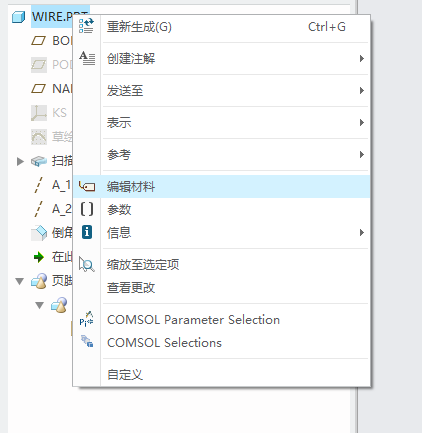Choose 查看更改 from the context menu

tap(131, 288)
